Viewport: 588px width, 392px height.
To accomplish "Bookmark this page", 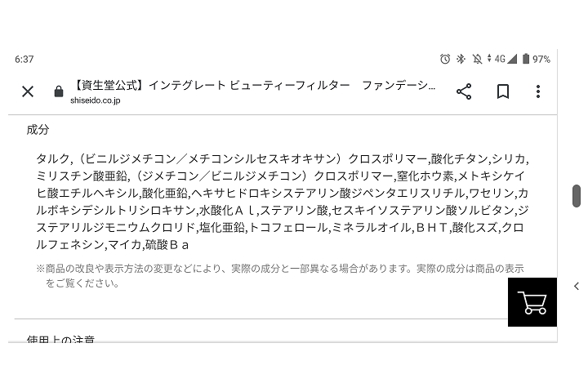I will 503,91.
